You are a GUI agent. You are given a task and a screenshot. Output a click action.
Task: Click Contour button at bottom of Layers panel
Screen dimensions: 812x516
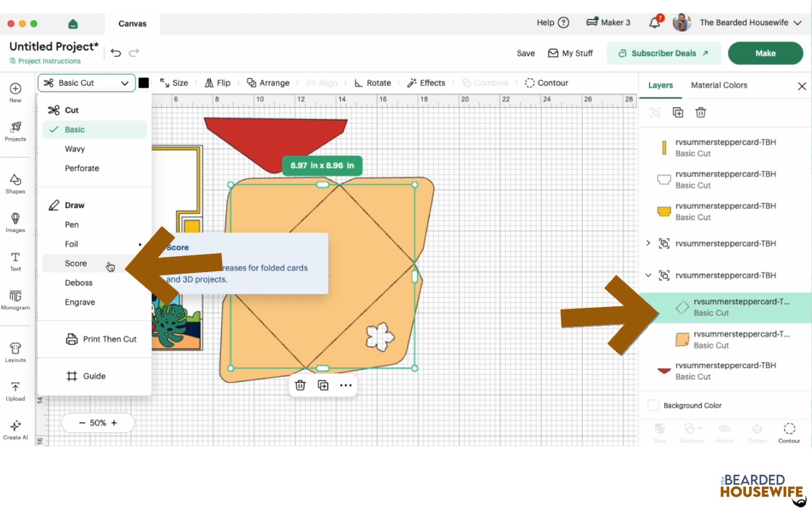click(x=789, y=433)
